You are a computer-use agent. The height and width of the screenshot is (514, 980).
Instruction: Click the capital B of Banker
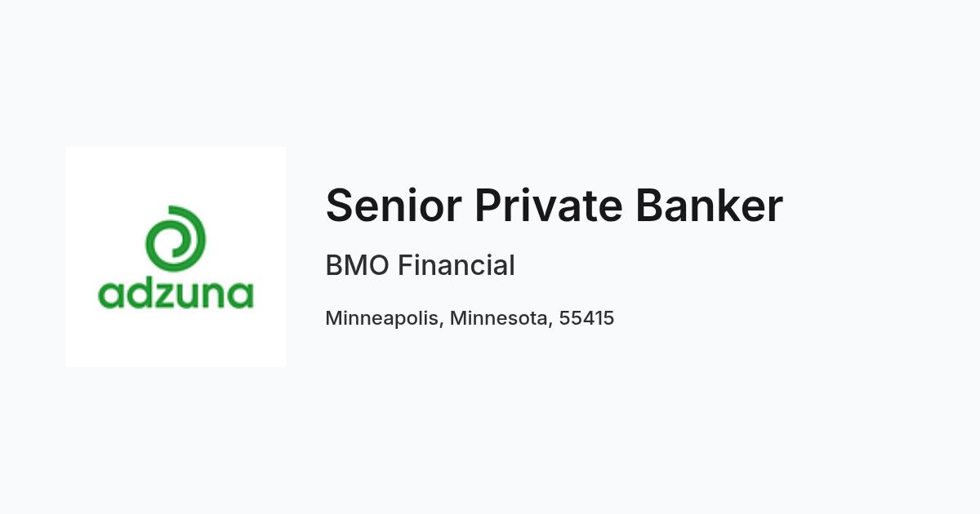(x=650, y=206)
